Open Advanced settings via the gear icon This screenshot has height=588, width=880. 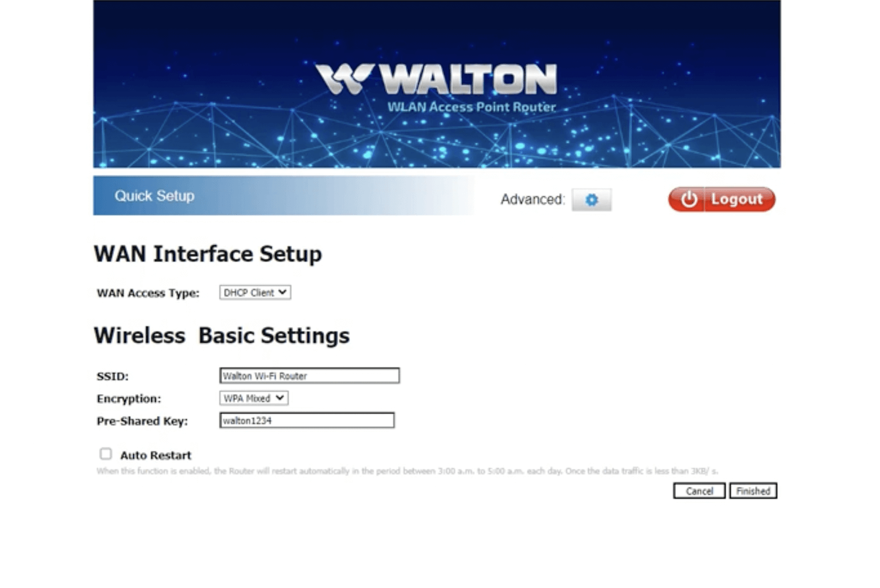(x=591, y=200)
